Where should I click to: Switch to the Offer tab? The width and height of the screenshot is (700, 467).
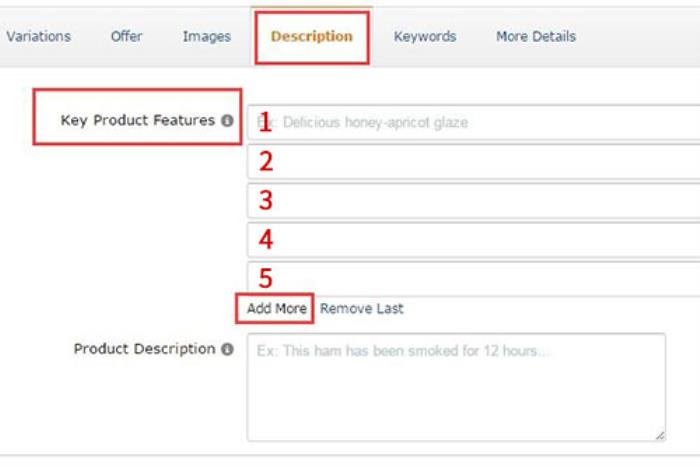click(126, 36)
